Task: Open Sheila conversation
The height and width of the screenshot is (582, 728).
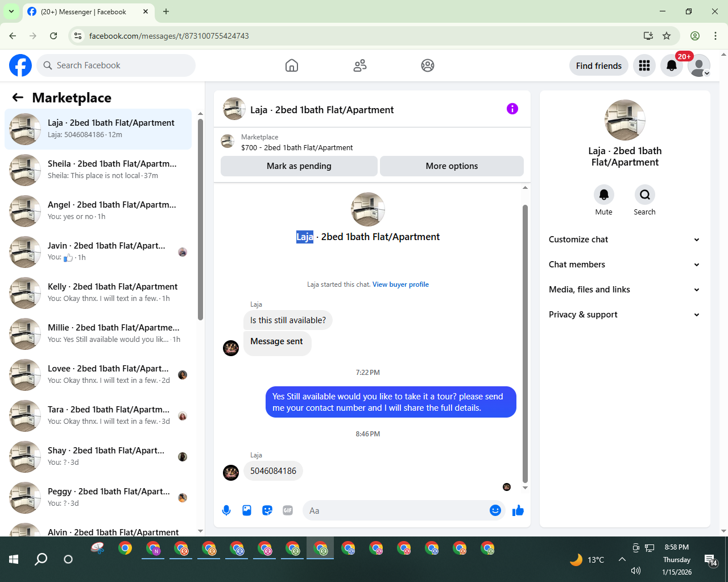Action: pyautogui.click(x=98, y=170)
